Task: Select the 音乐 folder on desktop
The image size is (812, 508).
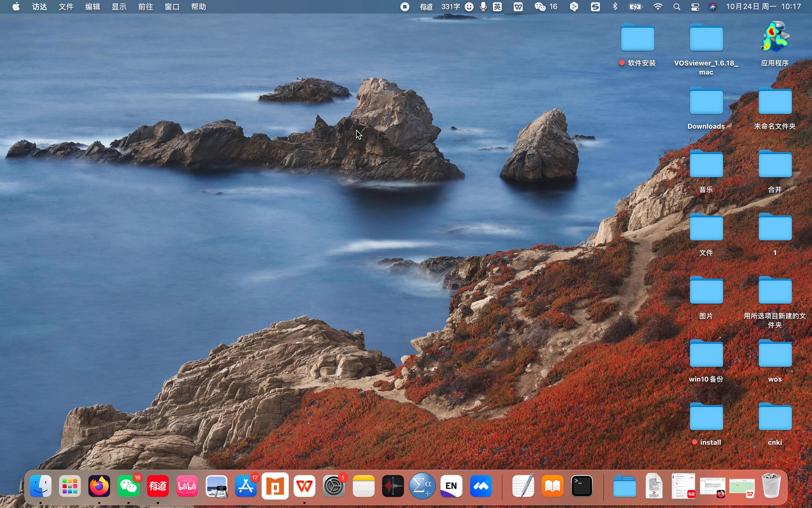Action: 706,164
